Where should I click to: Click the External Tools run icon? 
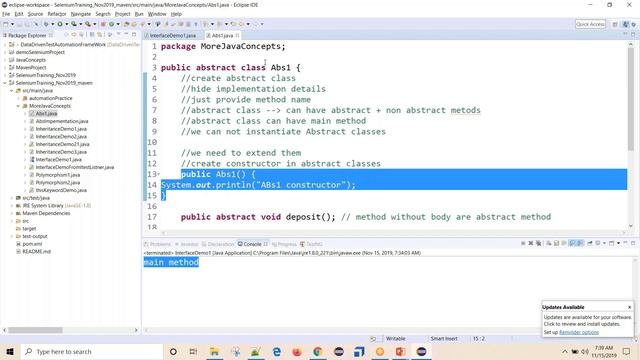[x=88, y=24]
